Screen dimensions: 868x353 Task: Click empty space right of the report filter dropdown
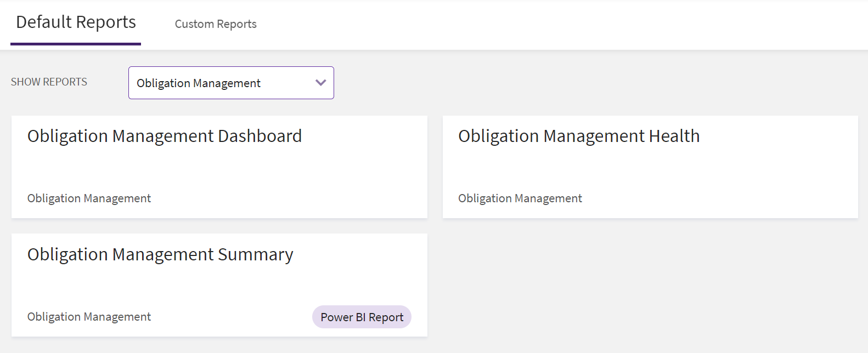[x=549, y=83]
